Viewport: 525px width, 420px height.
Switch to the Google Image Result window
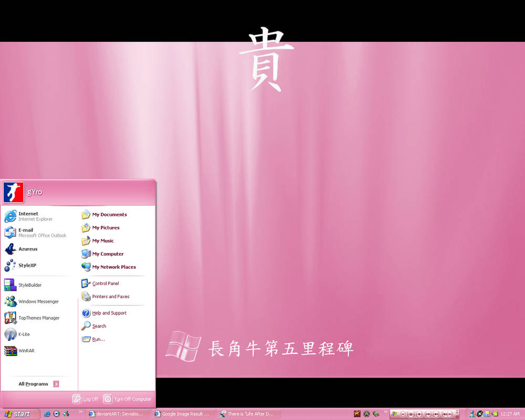[x=183, y=414]
